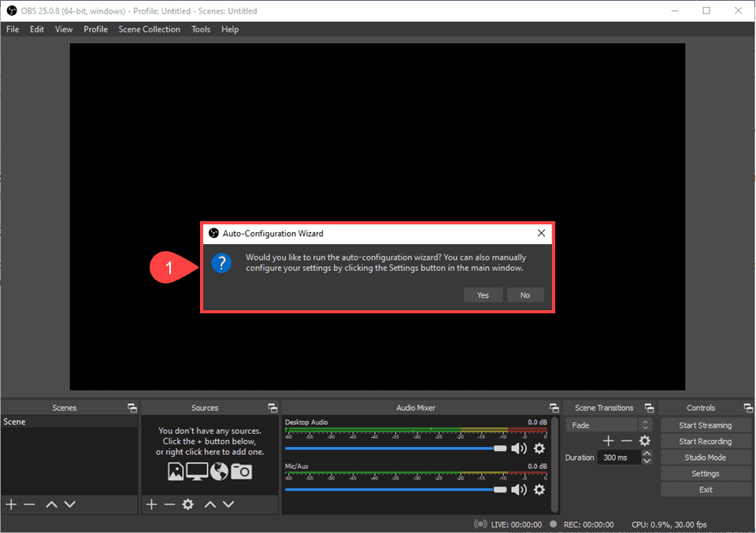The image size is (756, 533).
Task: Open Scene Transitions properties gear
Action: (x=644, y=441)
